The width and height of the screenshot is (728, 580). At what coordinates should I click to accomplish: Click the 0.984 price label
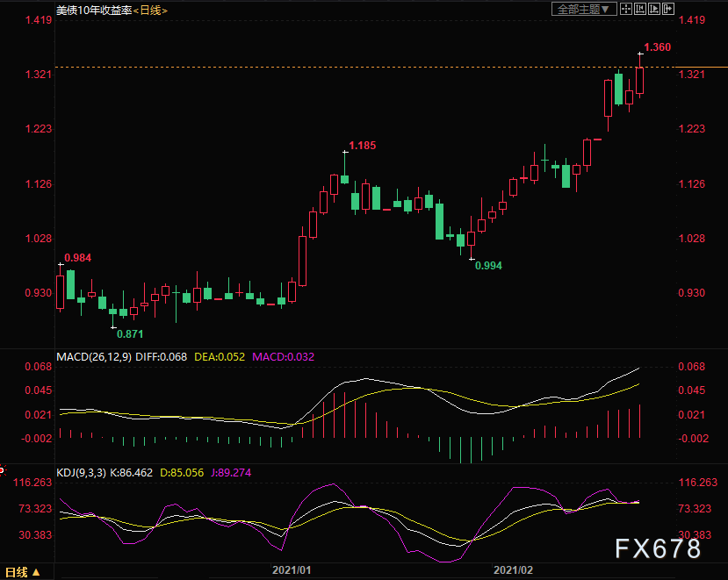tap(77, 258)
